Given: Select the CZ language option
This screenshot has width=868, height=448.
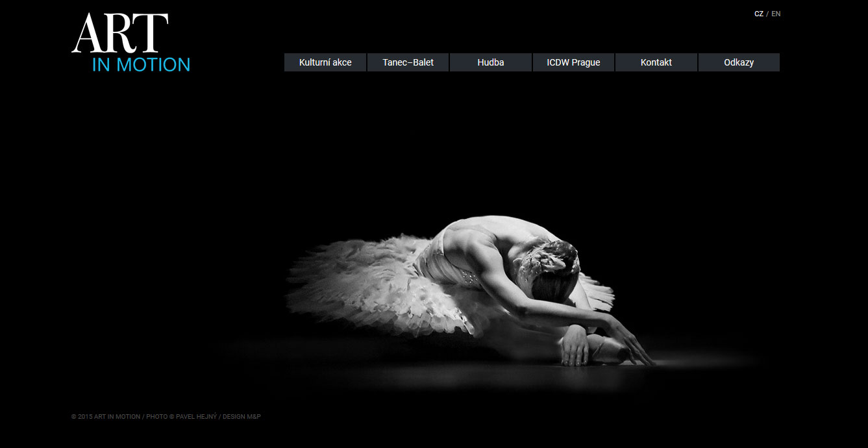Looking at the screenshot, I should 758,14.
